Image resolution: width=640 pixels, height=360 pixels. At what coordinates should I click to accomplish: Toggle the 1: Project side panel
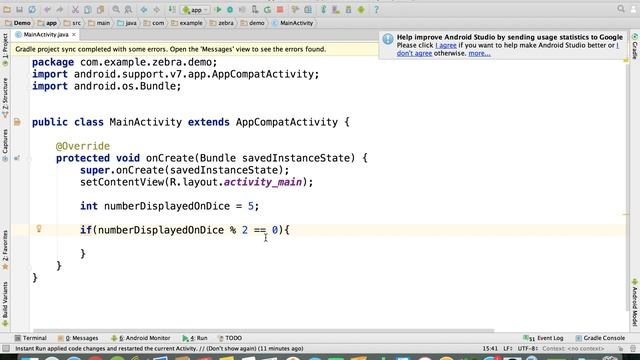coord(5,50)
